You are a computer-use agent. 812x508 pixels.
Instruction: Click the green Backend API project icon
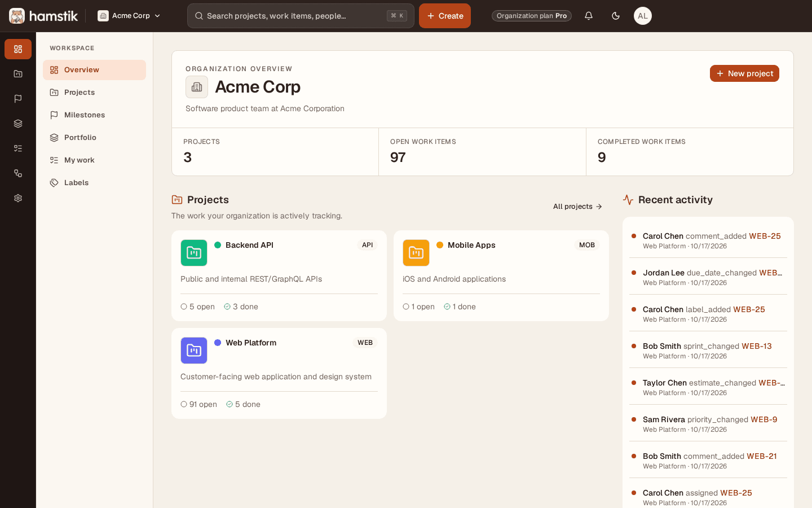(x=194, y=253)
